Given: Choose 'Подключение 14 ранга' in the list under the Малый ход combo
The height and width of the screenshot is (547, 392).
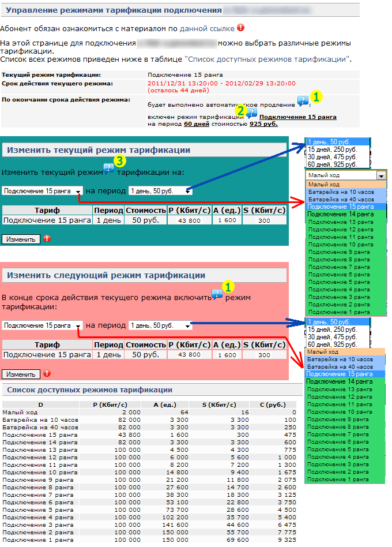Looking at the screenshot, I should 346,214.
